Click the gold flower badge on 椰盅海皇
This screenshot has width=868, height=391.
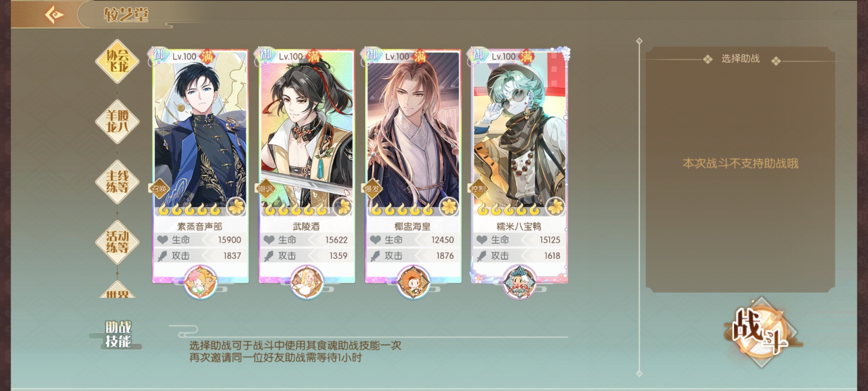coord(449,207)
